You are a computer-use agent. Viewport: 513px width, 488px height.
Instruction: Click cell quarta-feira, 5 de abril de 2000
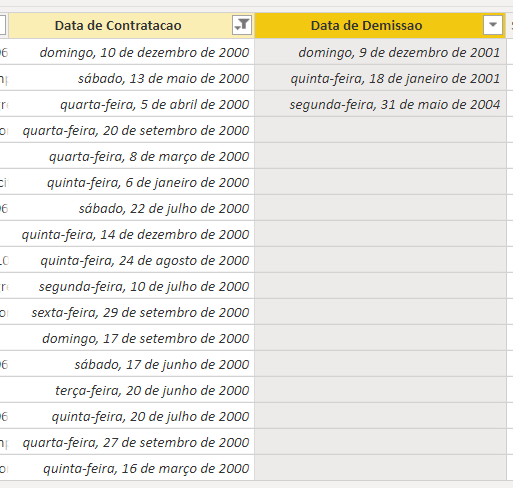(131, 104)
